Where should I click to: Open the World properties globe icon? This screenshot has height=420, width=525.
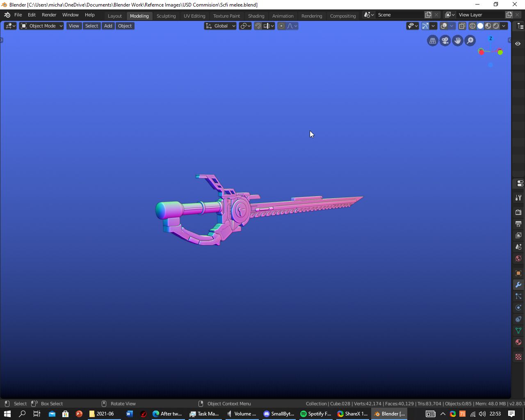click(518, 258)
